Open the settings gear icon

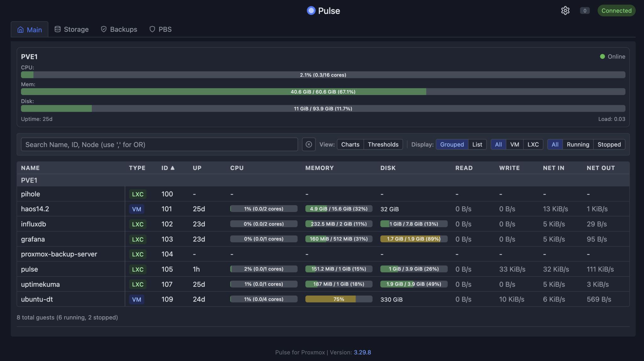tap(565, 10)
